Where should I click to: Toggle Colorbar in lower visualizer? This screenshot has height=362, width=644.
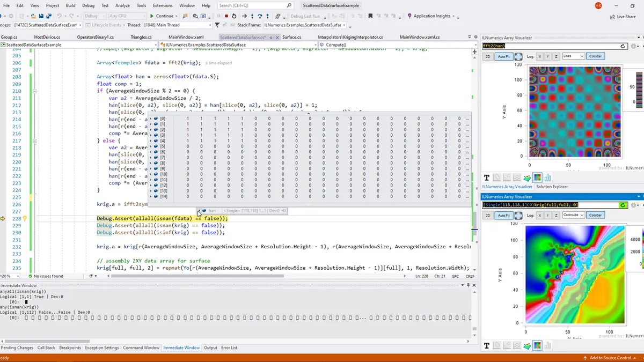[x=595, y=215]
